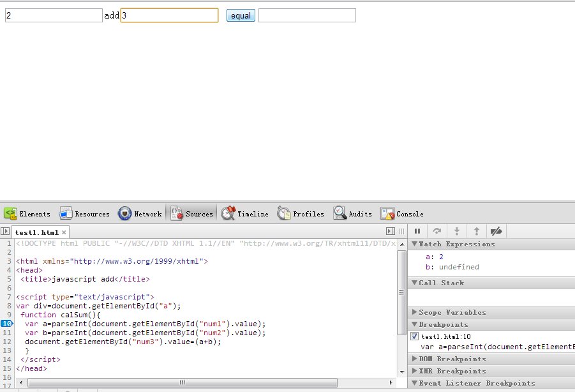Click the breakpoint code line var a=parseInt
The height and width of the screenshot is (392, 575).
click(x=146, y=324)
